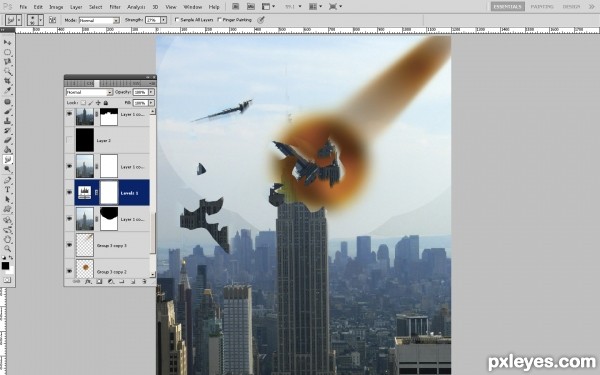Create a new group icon
This screenshot has width=600, height=375.
pos(122,282)
